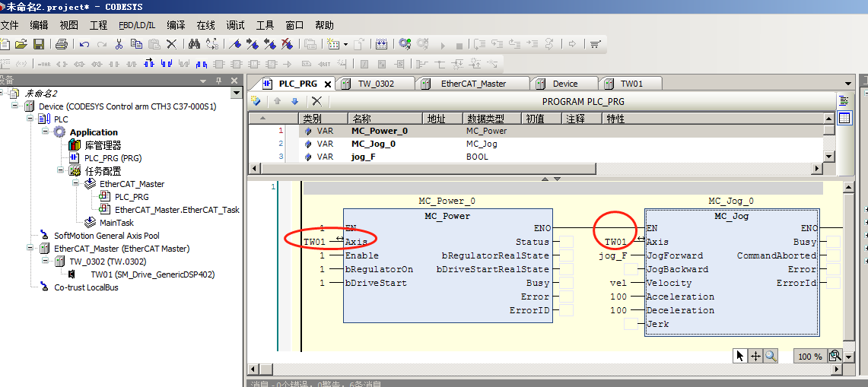Delete the variable via the declaration toolbar X
Image resolution: width=868 pixels, height=387 pixels.
click(x=316, y=101)
